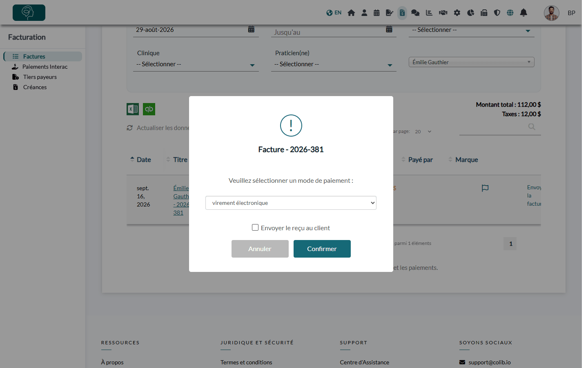Flag the invoice row with the flag icon
Viewport: 588px width, 368px height.
(x=485, y=188)
